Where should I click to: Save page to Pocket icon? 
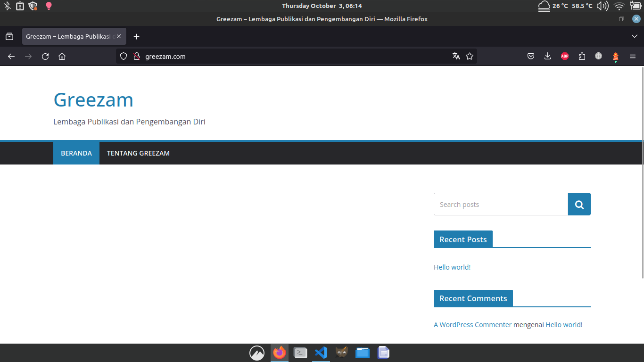[531, 56]
